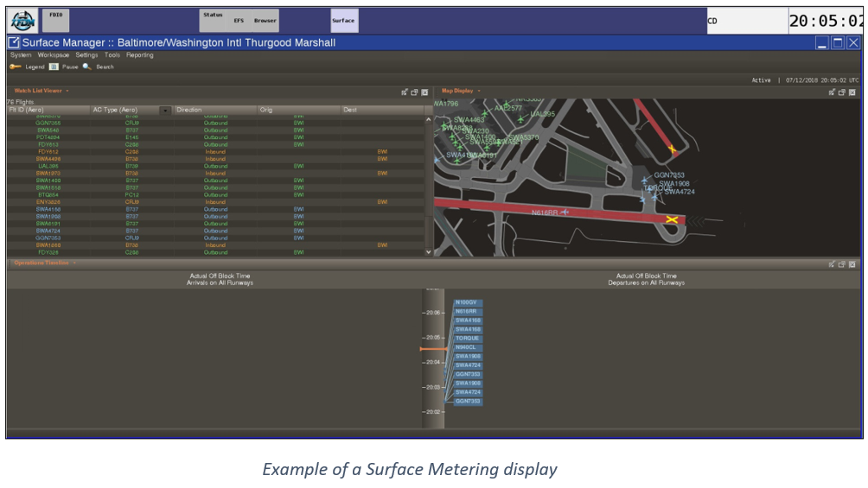Close the Operations Timeline panel
The height and width of the screenshot is (488, 868).
[852, 264]
